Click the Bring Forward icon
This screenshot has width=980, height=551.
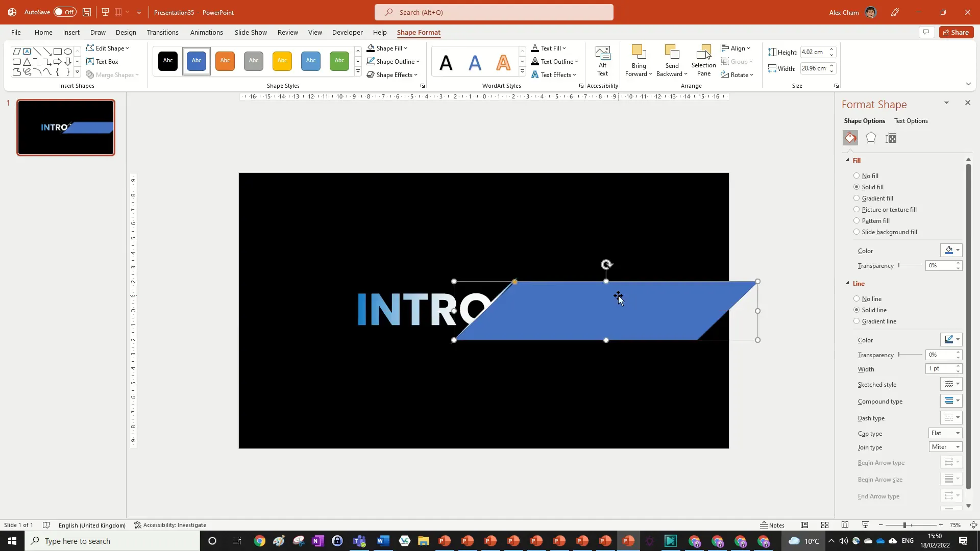pos(639,53)
